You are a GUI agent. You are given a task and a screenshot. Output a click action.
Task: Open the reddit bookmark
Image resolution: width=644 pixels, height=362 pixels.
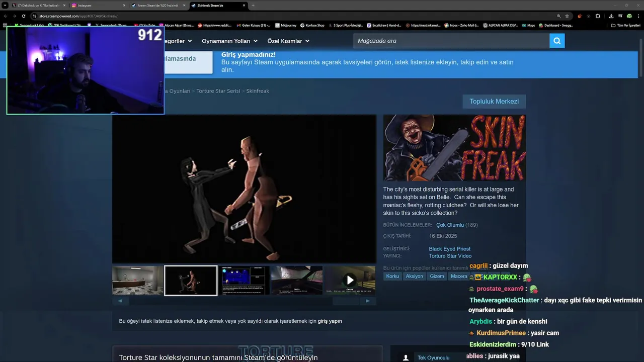coord(215,25)
